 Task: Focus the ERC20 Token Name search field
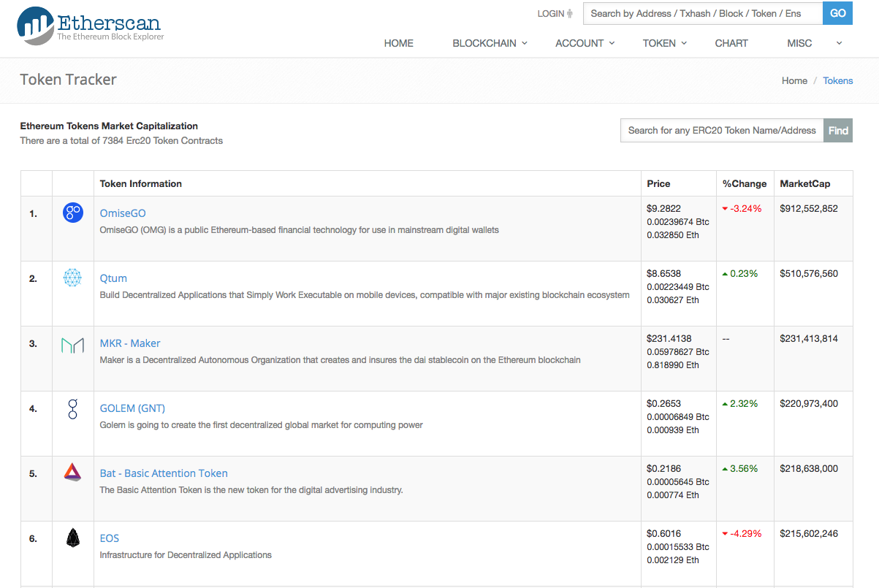coord(722,131)
